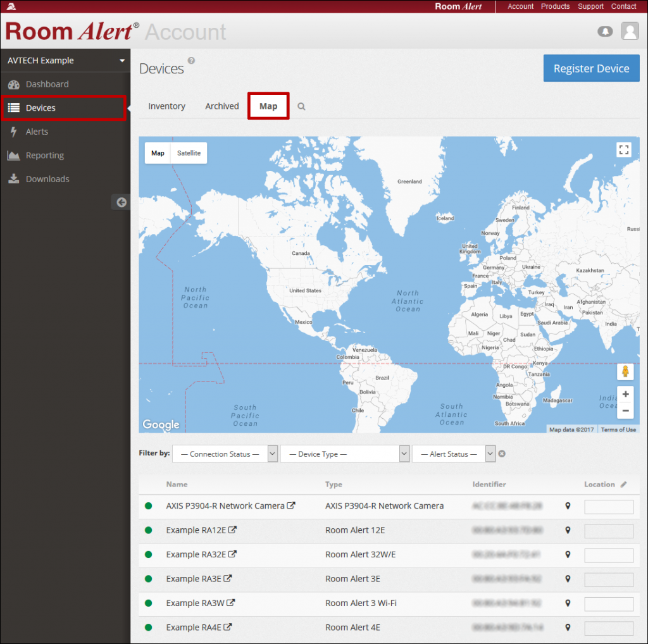Open the Device Type filter dropdown
Screen dimensions: 648x644
(345, 454)
